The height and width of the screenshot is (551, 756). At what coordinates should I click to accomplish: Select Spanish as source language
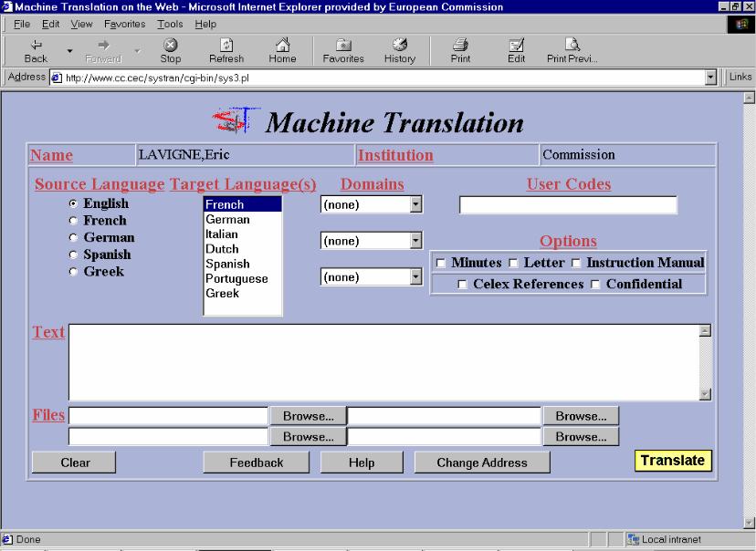click(73, 255)
